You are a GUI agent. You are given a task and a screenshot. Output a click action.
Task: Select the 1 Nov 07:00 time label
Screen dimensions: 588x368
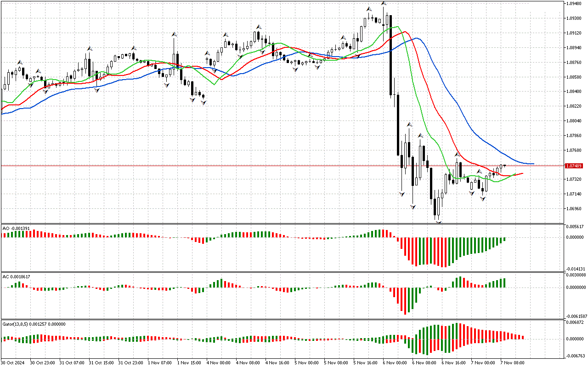[159, 363]
